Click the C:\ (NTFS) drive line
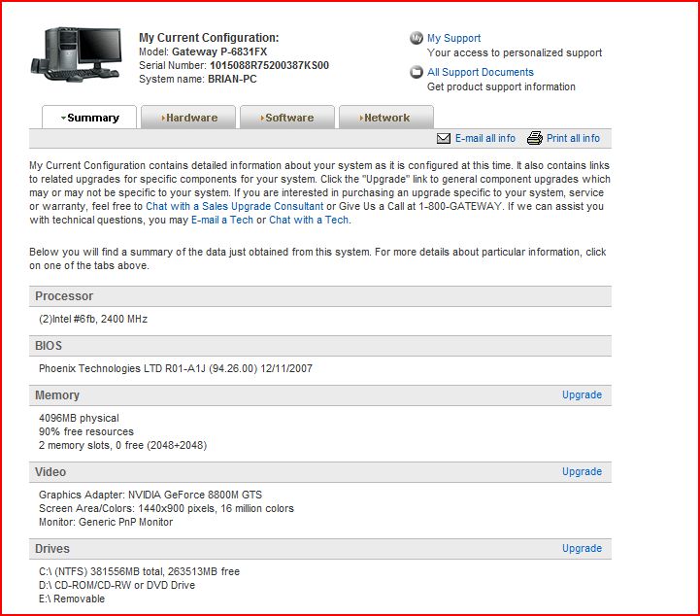Viewport: 700px width, 616px height. (x=139, y=571)
